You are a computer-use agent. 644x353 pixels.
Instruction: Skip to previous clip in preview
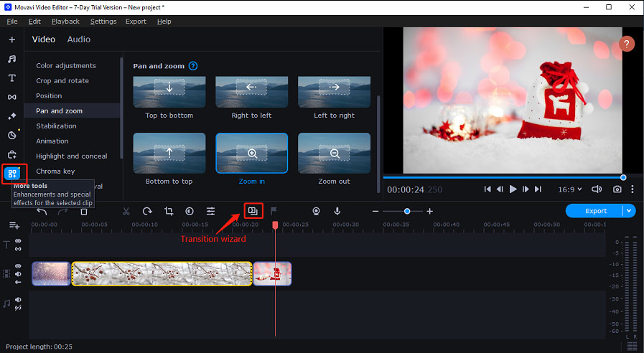point(487,189)
